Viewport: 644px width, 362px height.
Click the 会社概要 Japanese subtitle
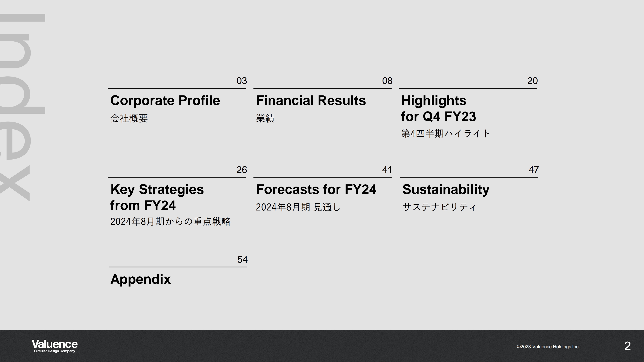click(x=129, y=118)
